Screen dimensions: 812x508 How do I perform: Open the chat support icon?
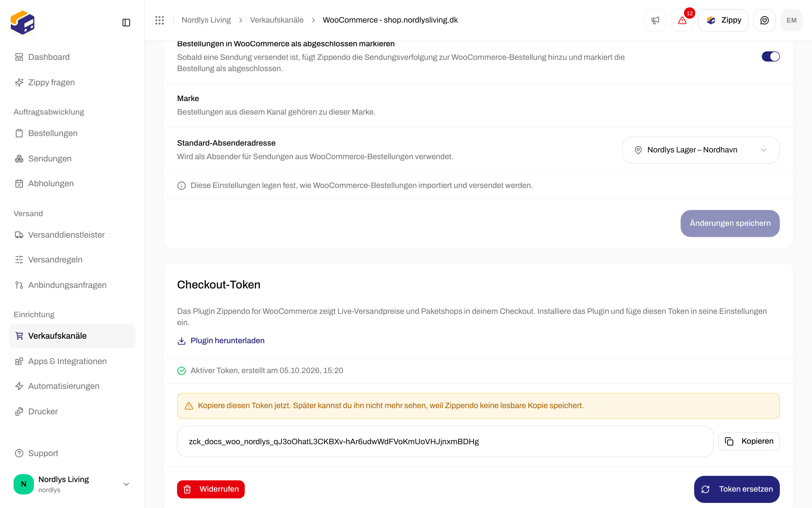(x=764, y=20)
